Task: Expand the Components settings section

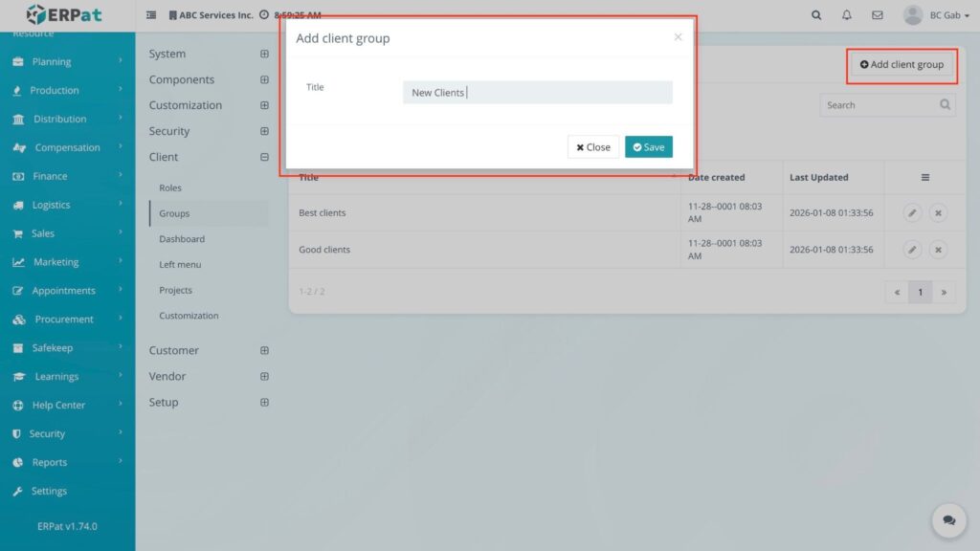Action: pyautogui.click(x=264, y=80)
